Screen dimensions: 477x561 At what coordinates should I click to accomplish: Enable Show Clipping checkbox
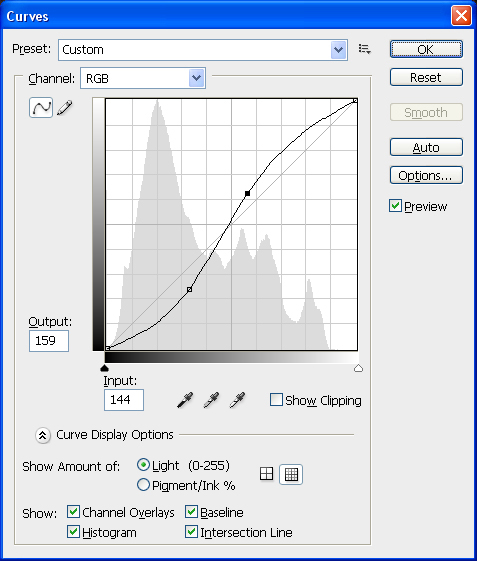276,400
